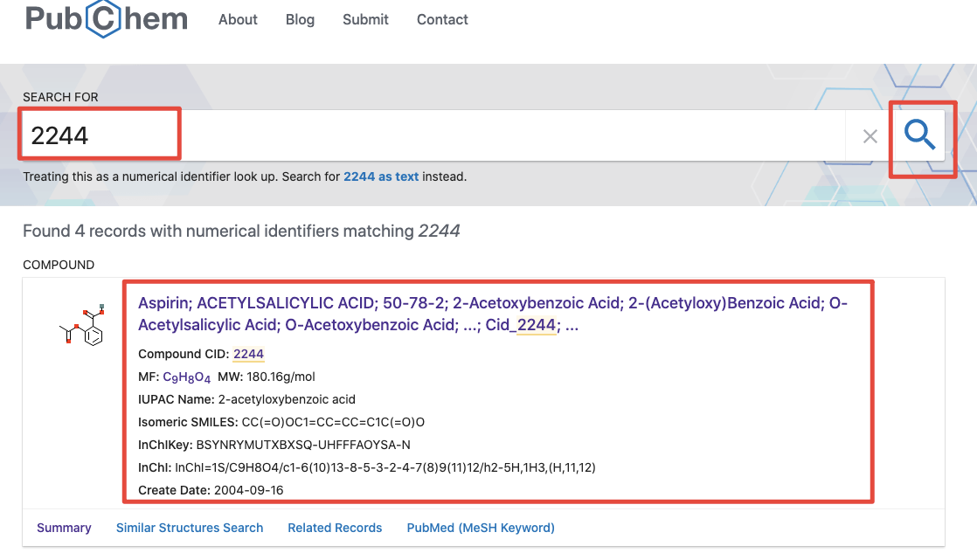
Task: Select the InChIKey text of Aspirin
Action: click(x=301, y=445)
